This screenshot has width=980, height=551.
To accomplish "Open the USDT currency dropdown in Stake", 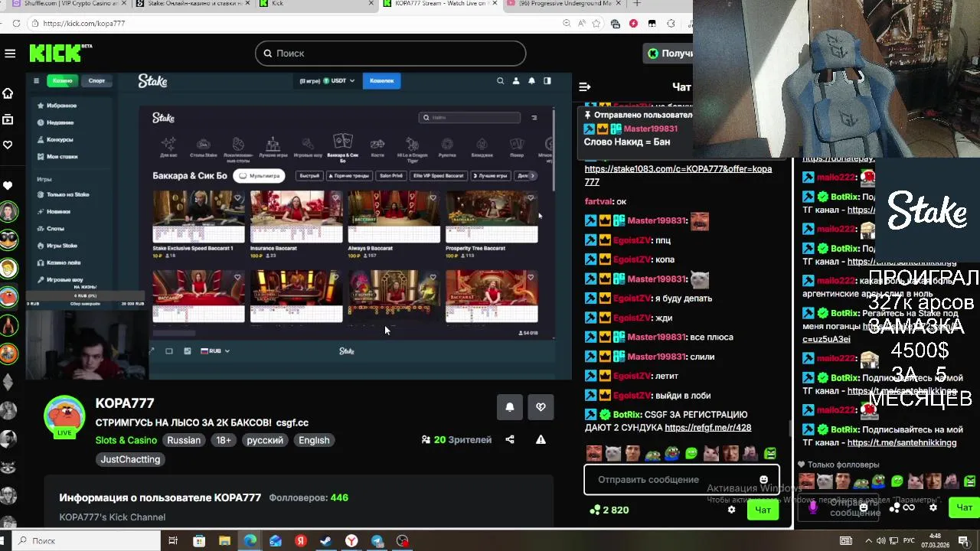I will 328,80.
